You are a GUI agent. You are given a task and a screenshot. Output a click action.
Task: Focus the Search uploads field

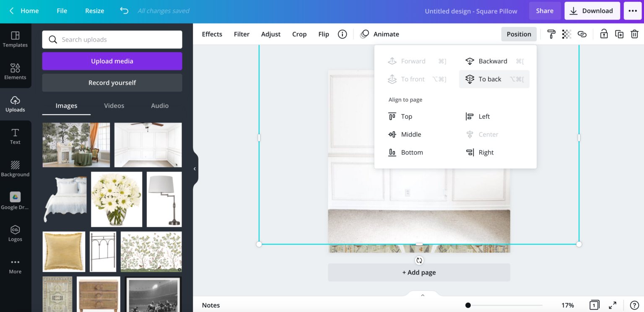[x=112, y=39]
